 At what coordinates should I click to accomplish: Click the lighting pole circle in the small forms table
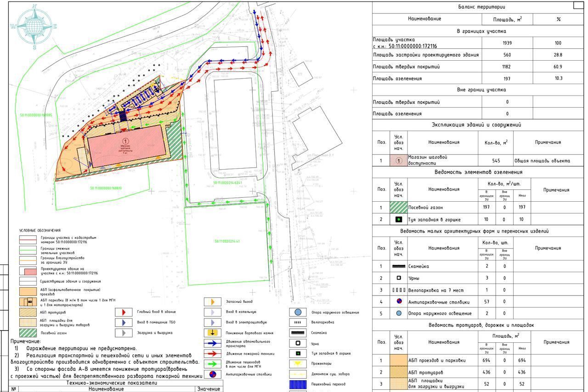pyautogui.click(x=398, y=313)
